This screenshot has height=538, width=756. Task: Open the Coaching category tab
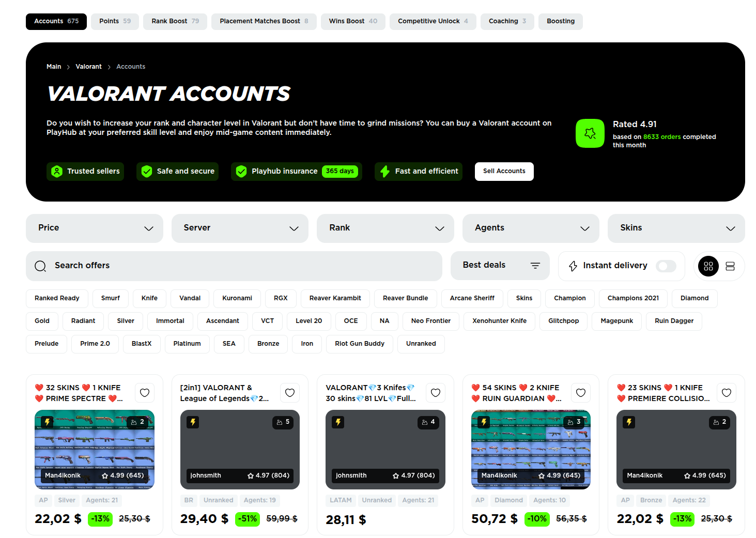(507, 21)
